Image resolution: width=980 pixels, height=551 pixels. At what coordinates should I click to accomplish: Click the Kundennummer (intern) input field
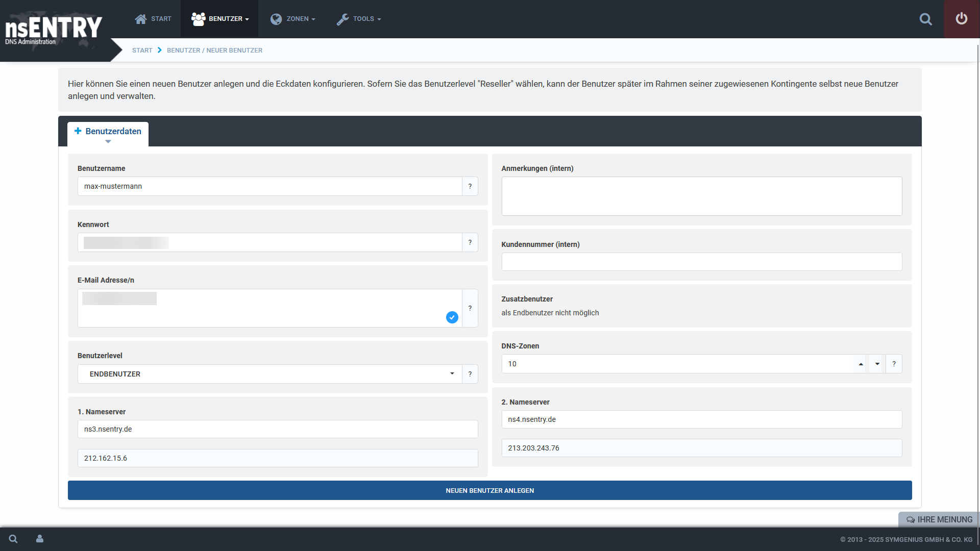(701, 262)
